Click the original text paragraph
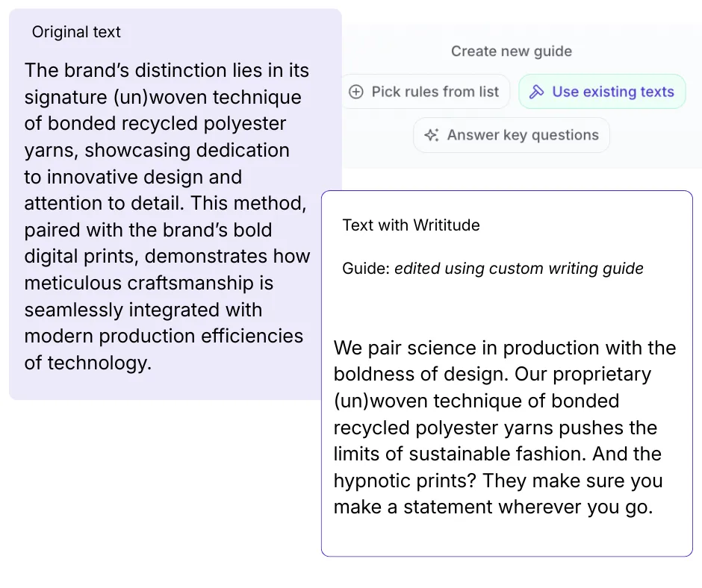The image size is (702, 588). coord(166,216)
